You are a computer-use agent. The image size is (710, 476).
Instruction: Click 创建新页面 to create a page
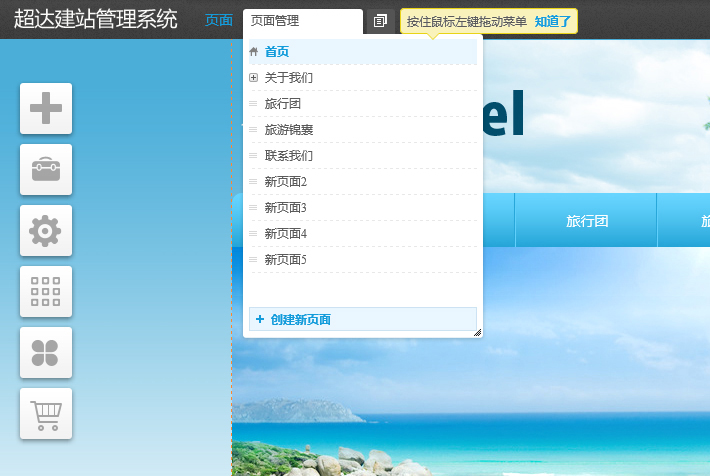point(363,319)
